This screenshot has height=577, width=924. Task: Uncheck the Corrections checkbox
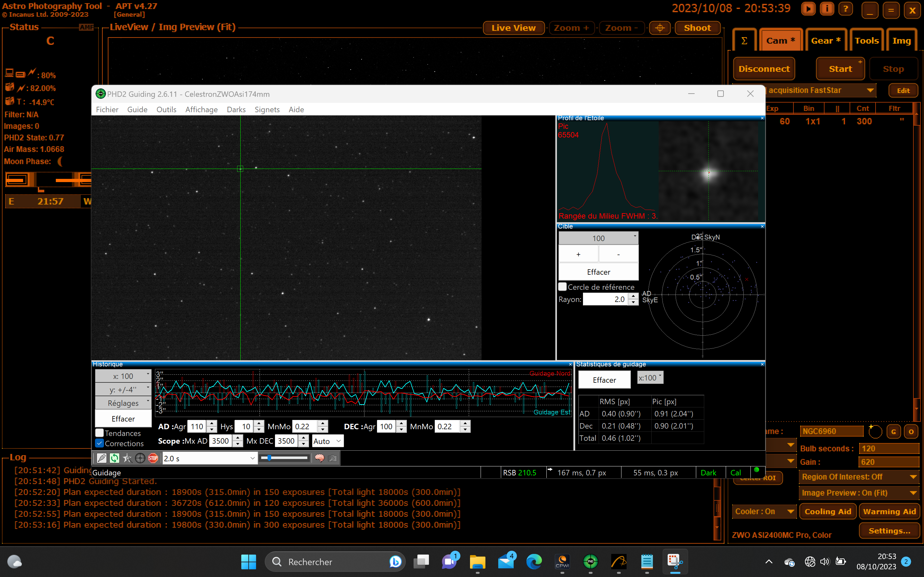100,443
